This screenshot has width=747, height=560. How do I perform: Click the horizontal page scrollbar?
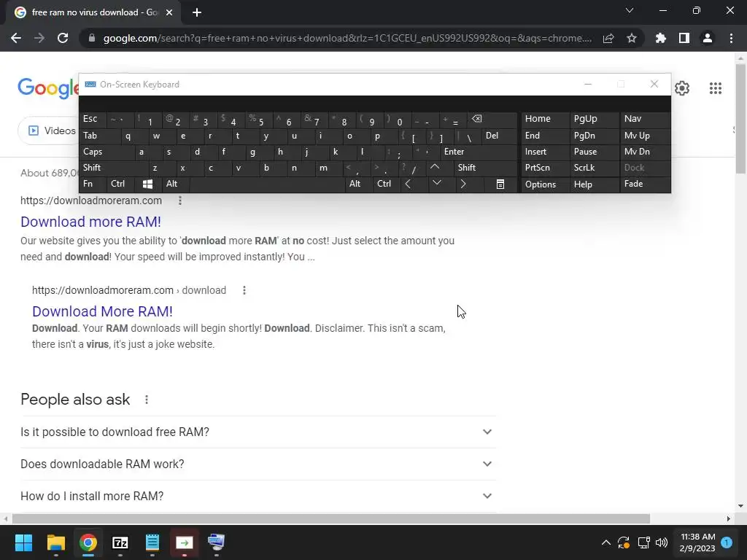[x=331, y=518]
